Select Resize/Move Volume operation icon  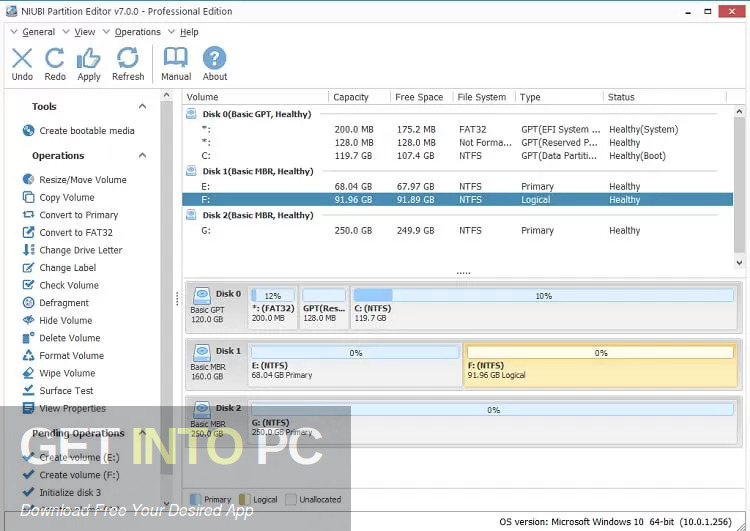[x=28, y=179]
